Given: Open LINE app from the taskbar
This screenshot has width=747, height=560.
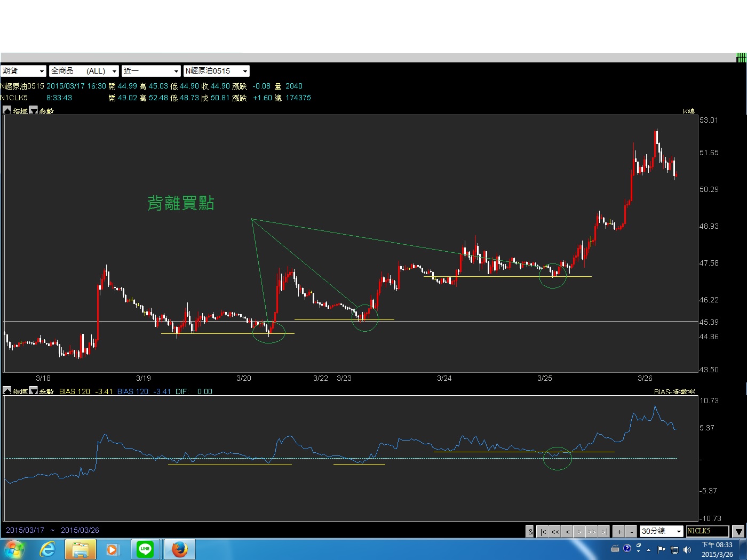Looking at the screenshot, I should click(x=145, y=549).
